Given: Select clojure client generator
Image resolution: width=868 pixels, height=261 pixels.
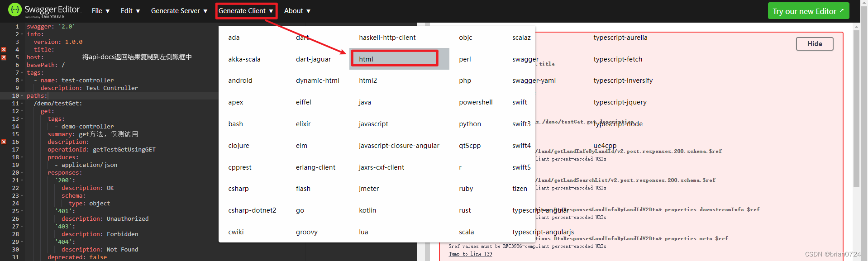Looking at the screenshot, I should pyautogui.click(x=239, y=146).
